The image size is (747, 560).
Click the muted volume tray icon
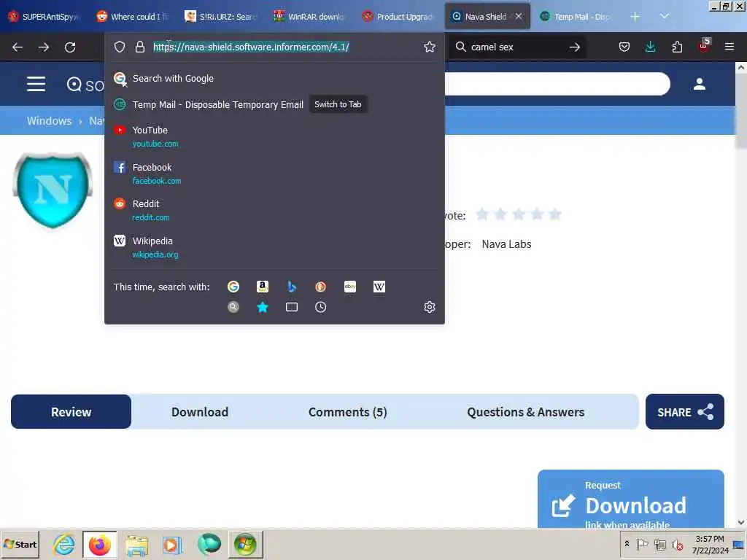[x=677, y=544]
